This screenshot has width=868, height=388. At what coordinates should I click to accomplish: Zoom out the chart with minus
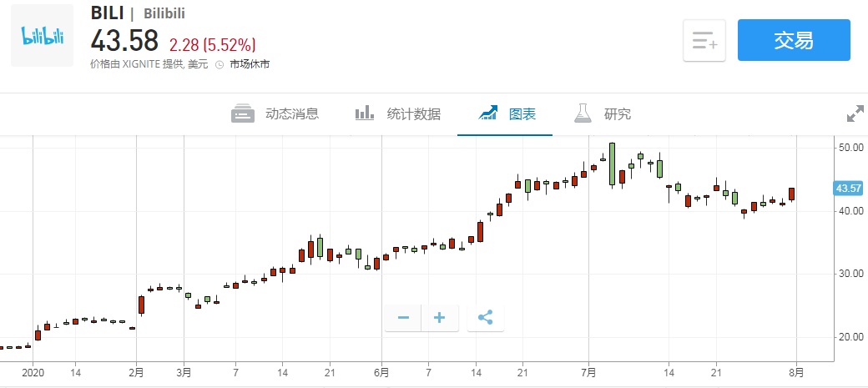coord(403,317)
